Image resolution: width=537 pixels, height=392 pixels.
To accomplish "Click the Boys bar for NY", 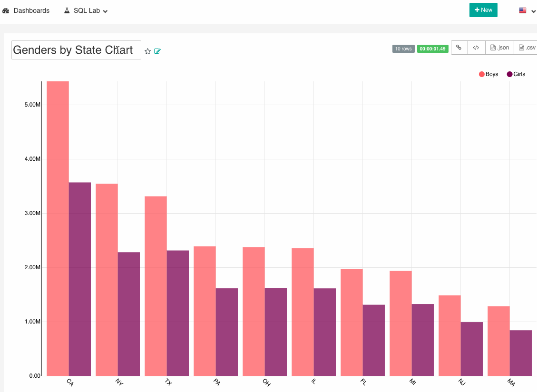I will pyautogui.click(x=107, y=280).
